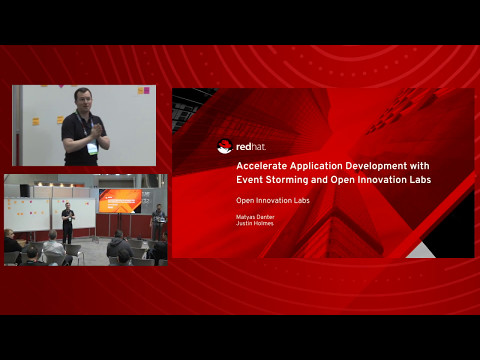Click the Red Hat shadowman logo icon
The height and width of the screenshot is (360, 480).
(225, 146)
